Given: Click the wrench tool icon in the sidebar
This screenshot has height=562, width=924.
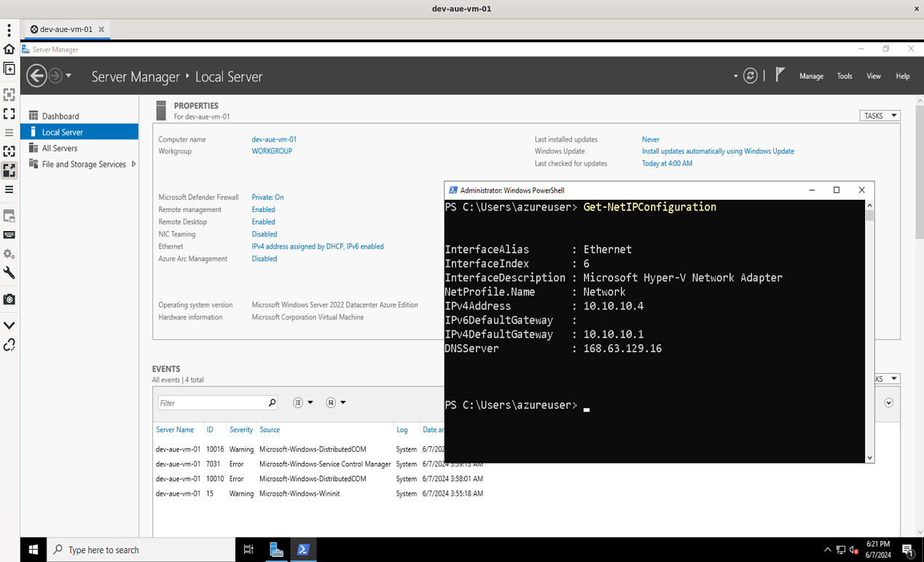Looking at the screenshot, I should click(9, 273).
